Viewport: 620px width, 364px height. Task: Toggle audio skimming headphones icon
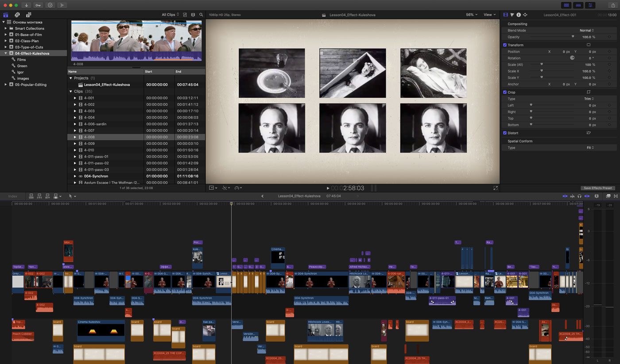pyautogui.click(x=580, y=196)
